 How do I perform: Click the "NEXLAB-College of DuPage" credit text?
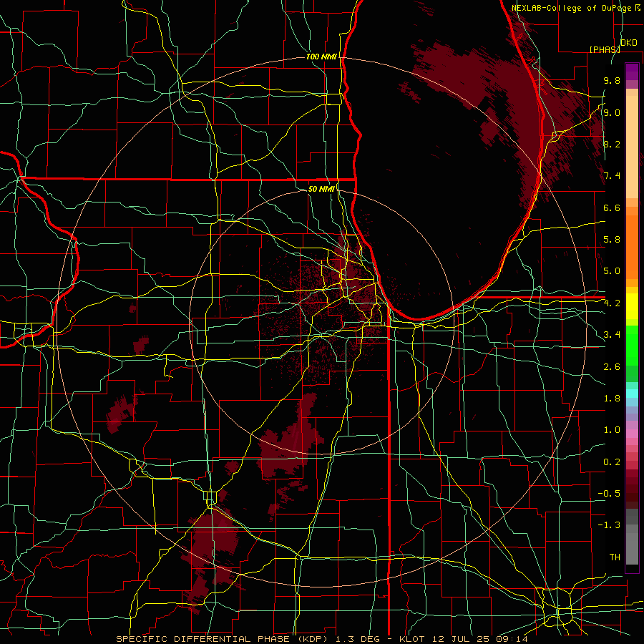[x=573, y=8]
